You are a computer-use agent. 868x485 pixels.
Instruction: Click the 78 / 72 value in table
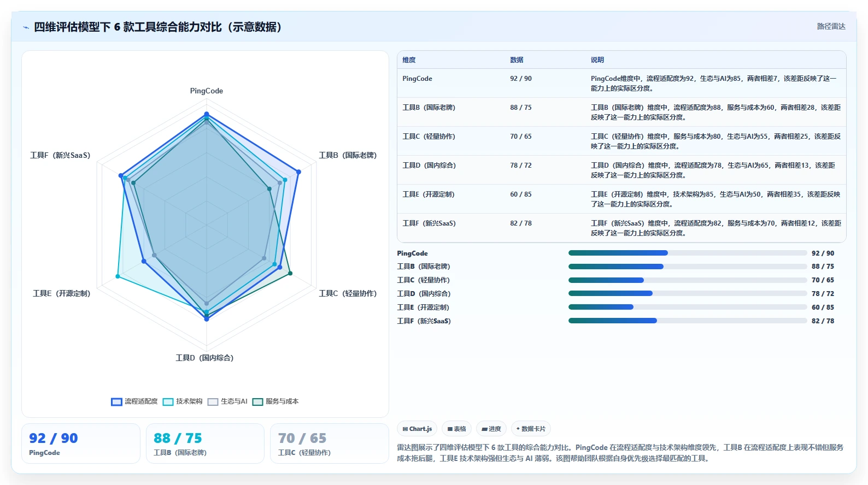coord(521,165)
